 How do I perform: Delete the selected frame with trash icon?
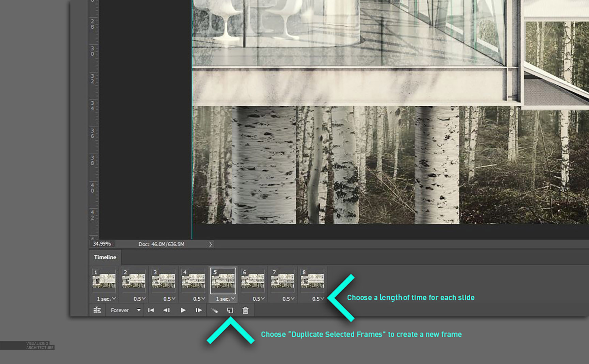[245, 310]
